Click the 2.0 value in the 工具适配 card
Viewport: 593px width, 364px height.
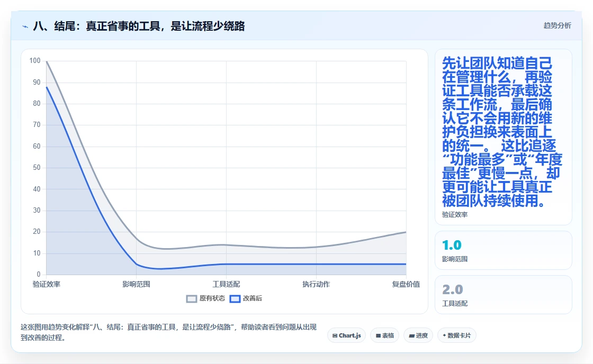pos(452,289)
